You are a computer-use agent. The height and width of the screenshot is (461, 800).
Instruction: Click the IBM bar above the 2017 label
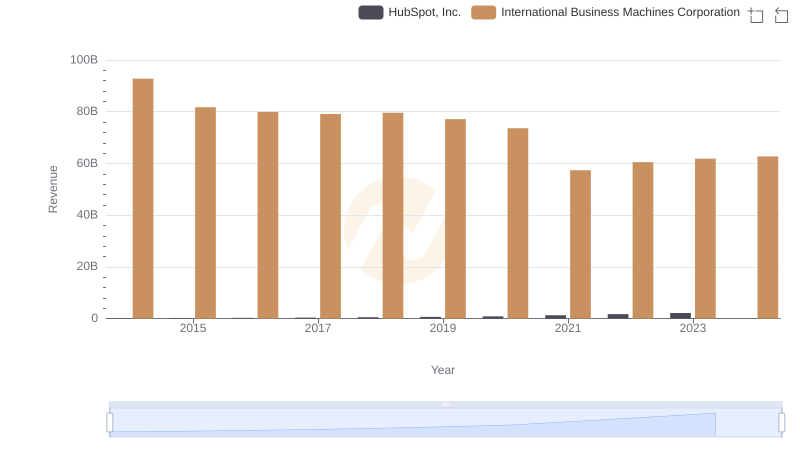pyautogui.click(x=331, y=216)
